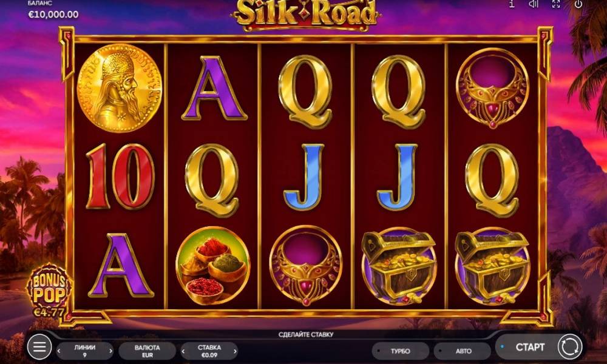Click the Старт button
This screenshot has width=607, height=364.
click(x=530, y=347)
